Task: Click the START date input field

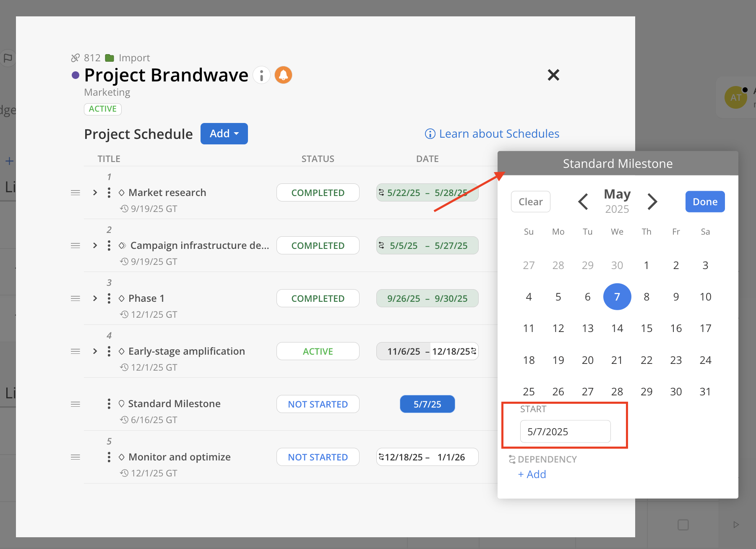Action: [565, 431]
